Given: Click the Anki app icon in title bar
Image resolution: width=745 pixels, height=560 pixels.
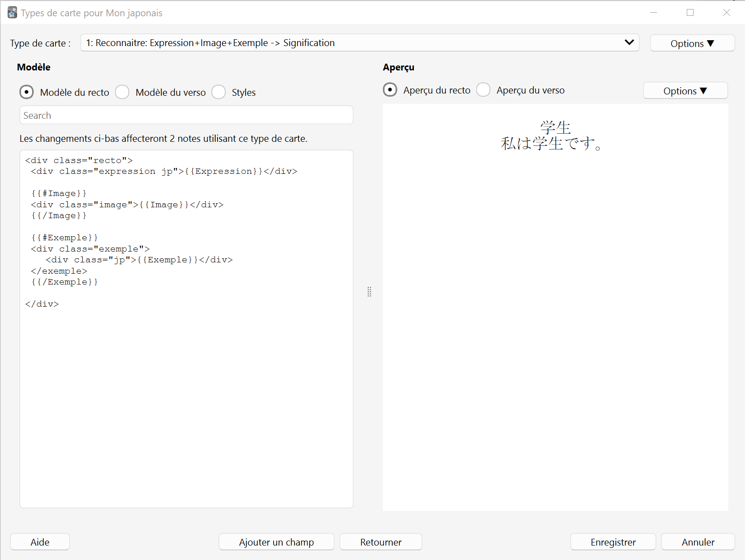Looking at the screenshot, I should (12, 13).
